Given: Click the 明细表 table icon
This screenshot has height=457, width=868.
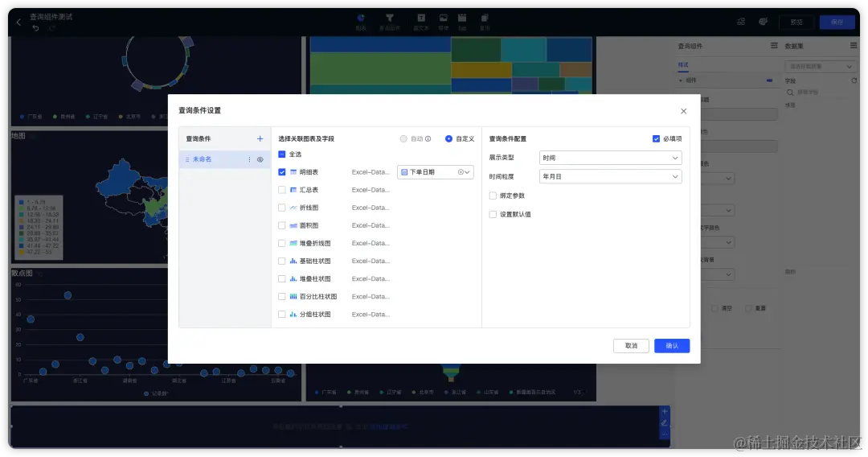Looking at the screenshot, I should 293,172.
